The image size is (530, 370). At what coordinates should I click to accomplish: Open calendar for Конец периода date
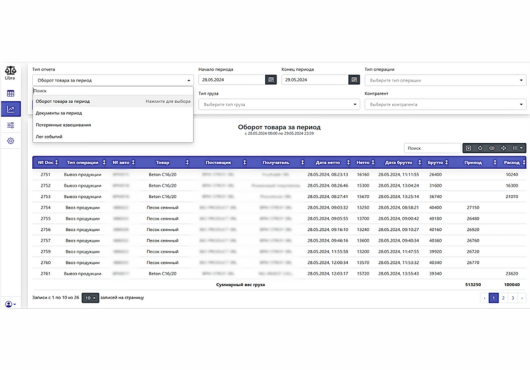354,80
